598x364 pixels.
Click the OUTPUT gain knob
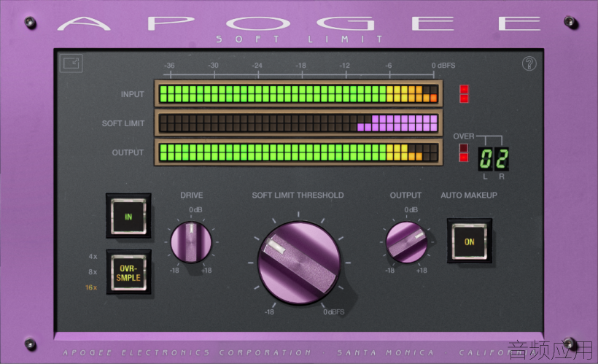406,242
